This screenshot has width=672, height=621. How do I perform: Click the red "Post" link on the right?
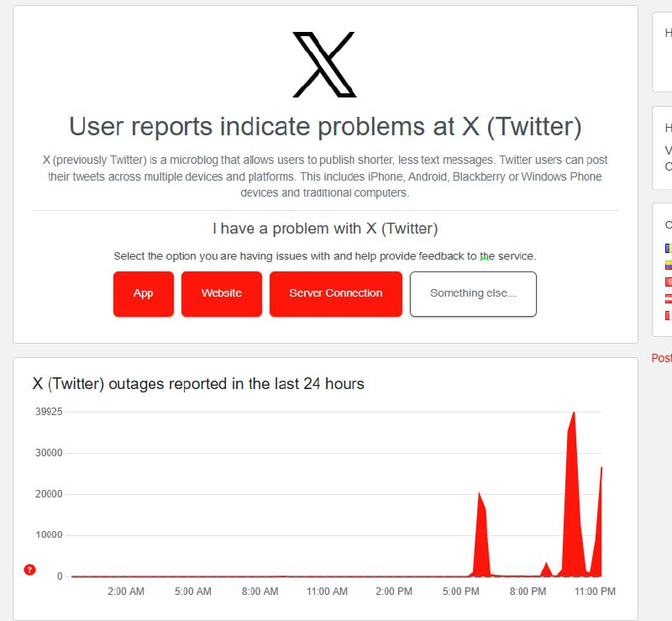click(x=661, y=358)
